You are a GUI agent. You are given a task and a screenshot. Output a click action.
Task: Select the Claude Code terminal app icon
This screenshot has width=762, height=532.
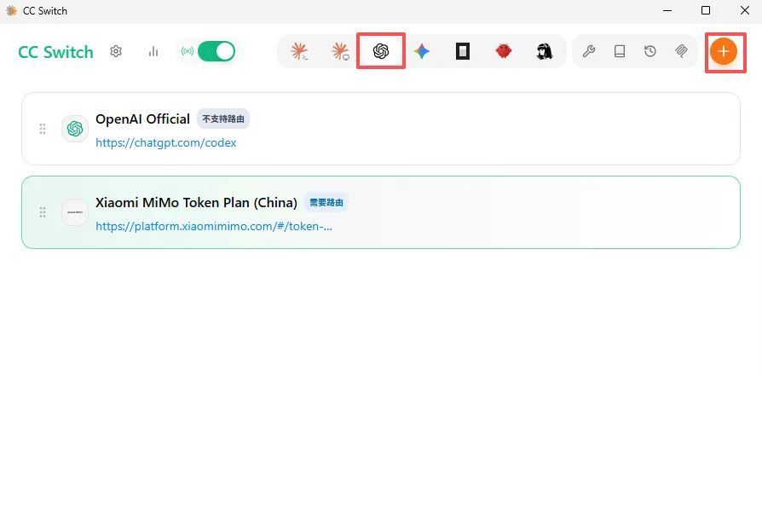(x=299, y=51)
